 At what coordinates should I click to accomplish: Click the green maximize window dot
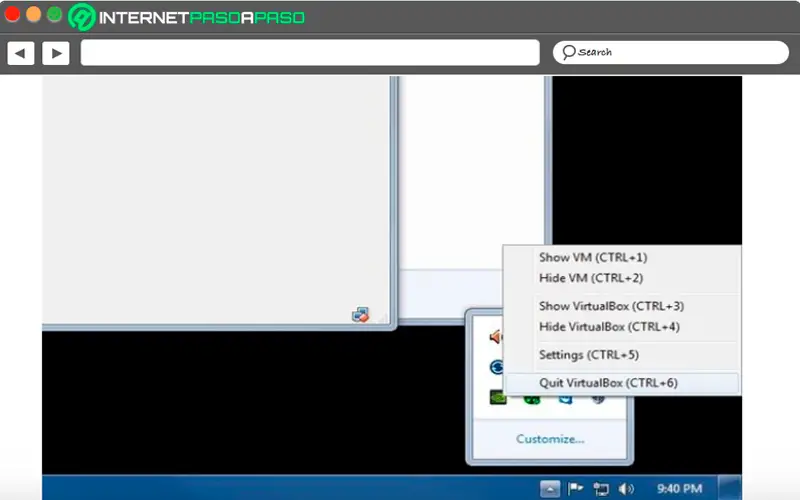(55, 14)
